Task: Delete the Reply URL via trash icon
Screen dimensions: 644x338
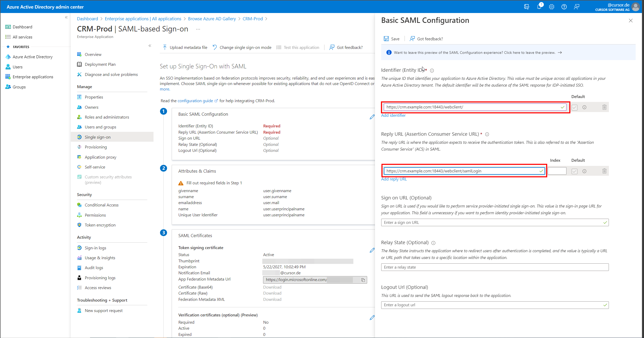Action: click(x=604, y=171)
